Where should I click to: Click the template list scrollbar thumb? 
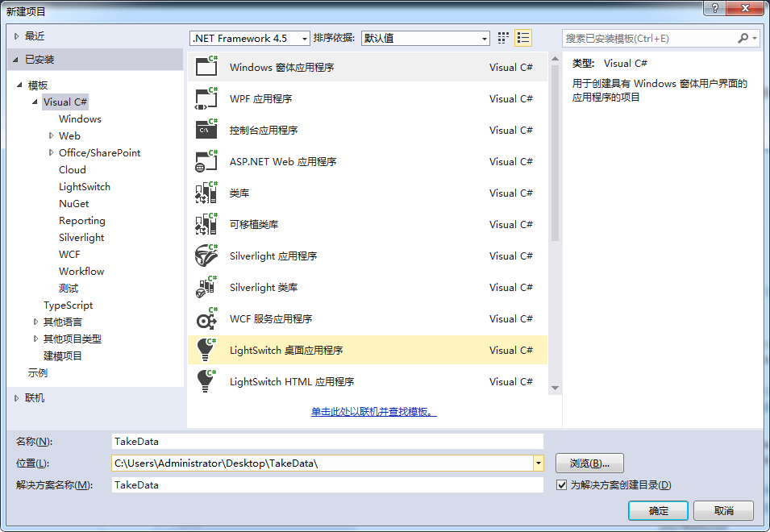(x=555, y=153)
